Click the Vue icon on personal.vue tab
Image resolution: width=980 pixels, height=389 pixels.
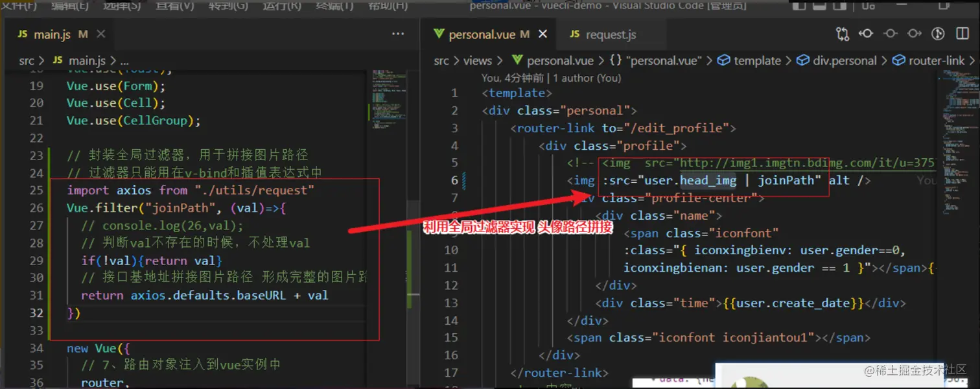[439, 34]
